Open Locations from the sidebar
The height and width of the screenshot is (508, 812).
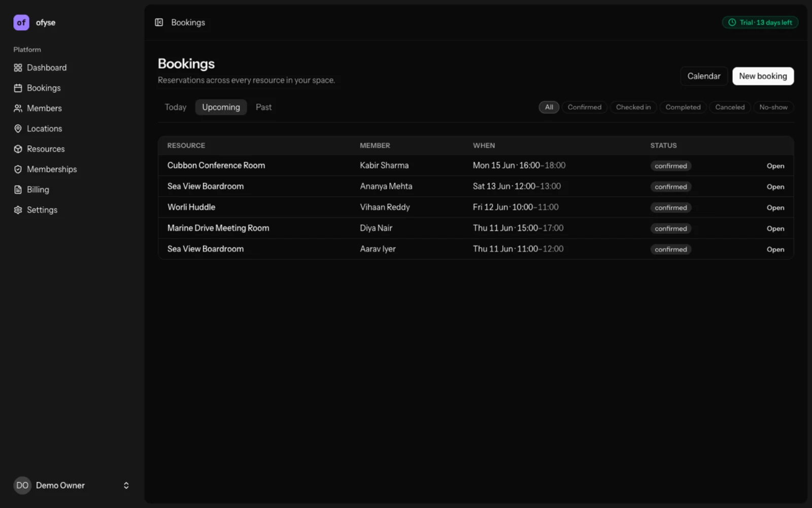(x=72, y=129)
